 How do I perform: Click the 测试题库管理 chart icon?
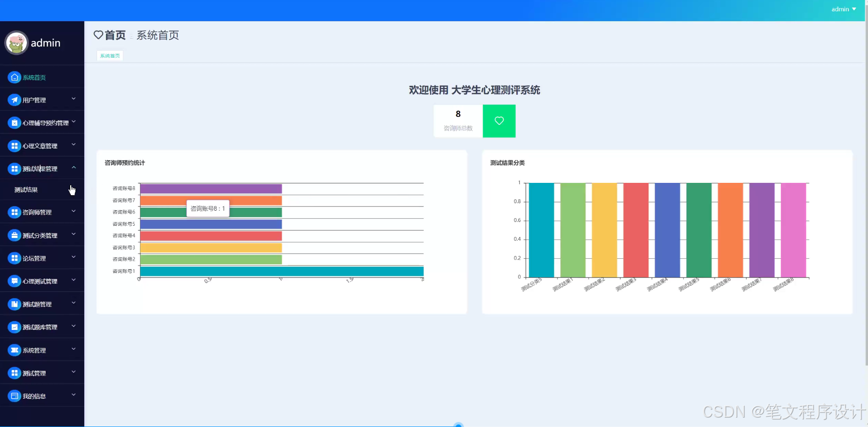tap(15, 327)
